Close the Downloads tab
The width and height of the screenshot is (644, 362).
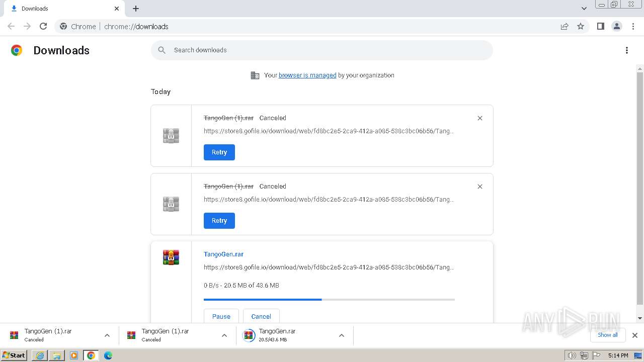click(117, 9)
